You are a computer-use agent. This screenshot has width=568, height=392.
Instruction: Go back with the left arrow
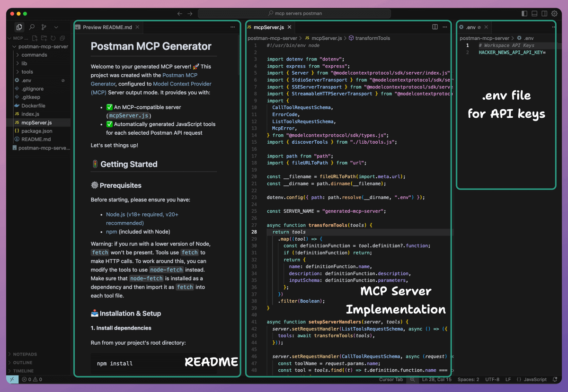180,14
